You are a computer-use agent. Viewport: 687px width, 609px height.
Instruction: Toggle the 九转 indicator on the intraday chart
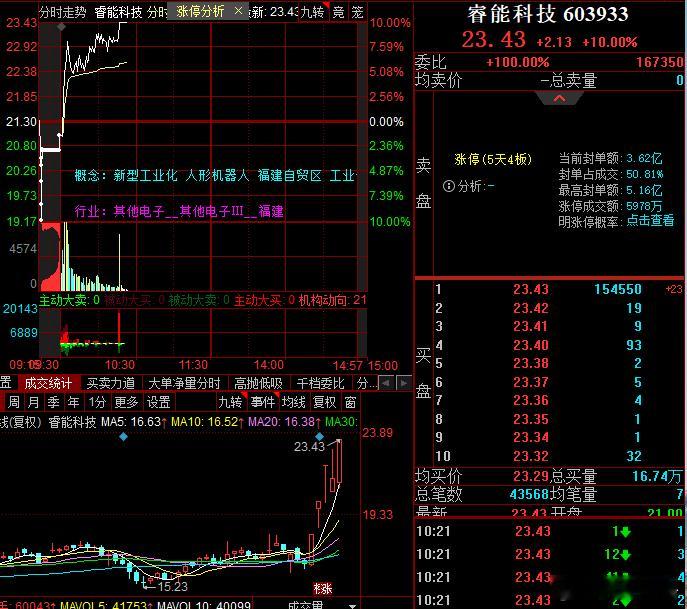pos(312,12)
